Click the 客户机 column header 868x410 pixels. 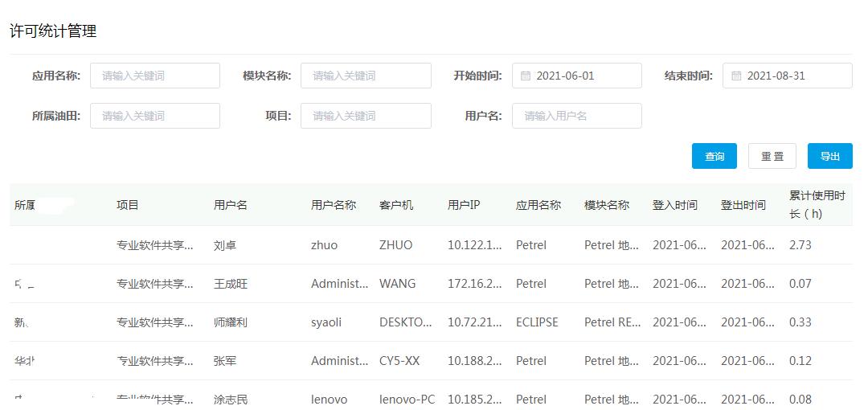coord(396,205)
